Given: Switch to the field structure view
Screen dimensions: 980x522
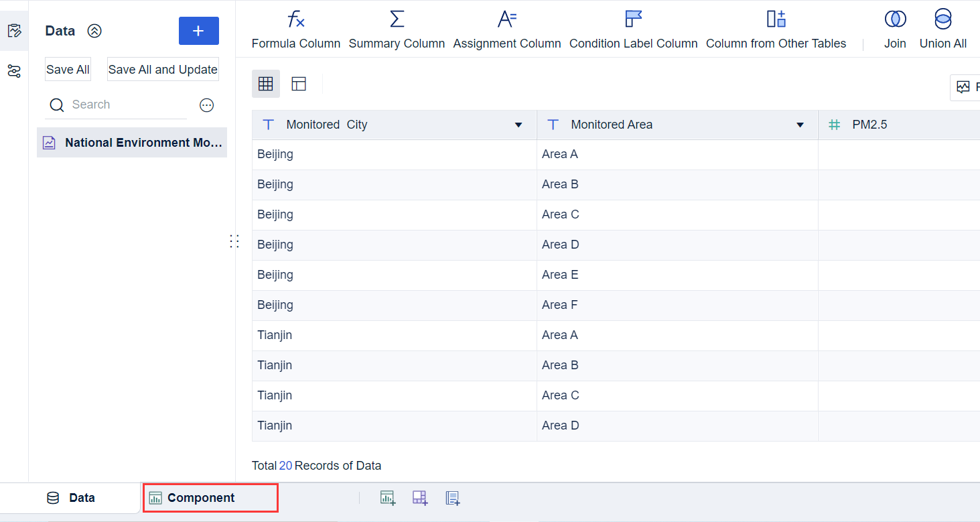Looking at the screenshot, I should 299,84.
